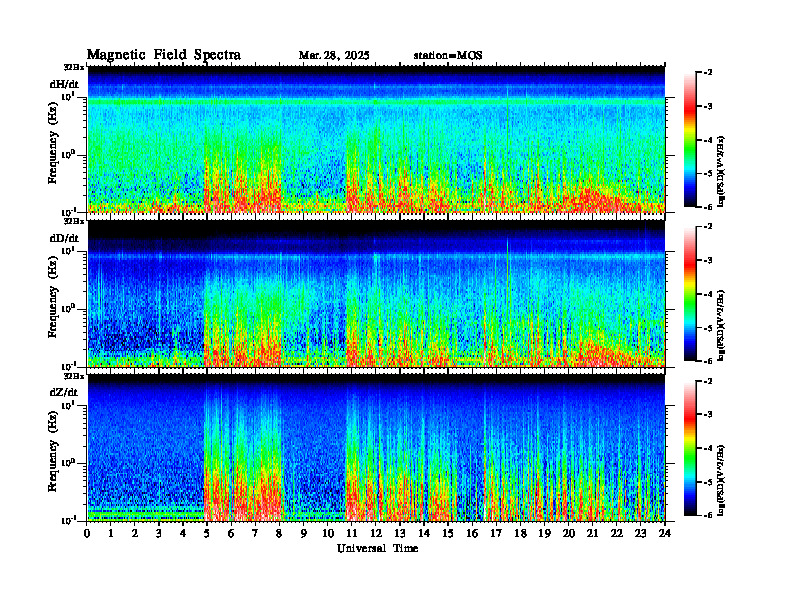Click the color scale bar beside dZ/dt
Screen dimensions: 792x612
pos(690,448)
